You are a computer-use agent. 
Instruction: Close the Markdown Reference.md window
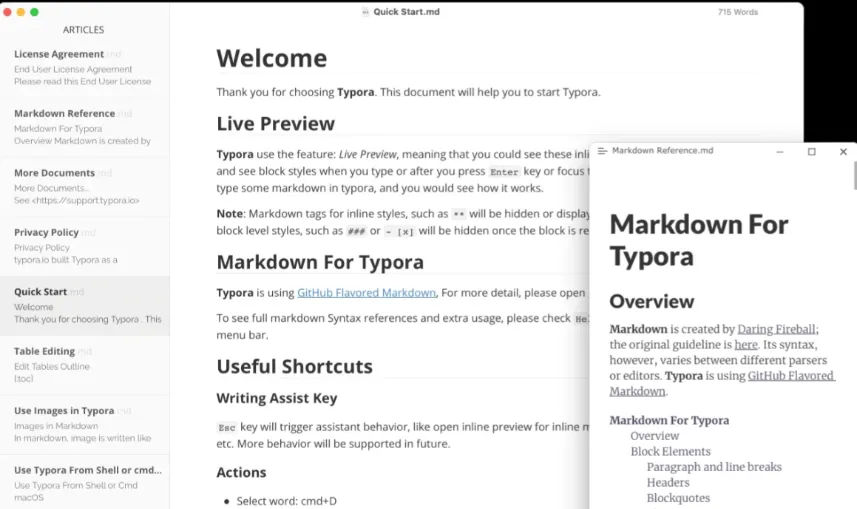[x=843, y=151]
